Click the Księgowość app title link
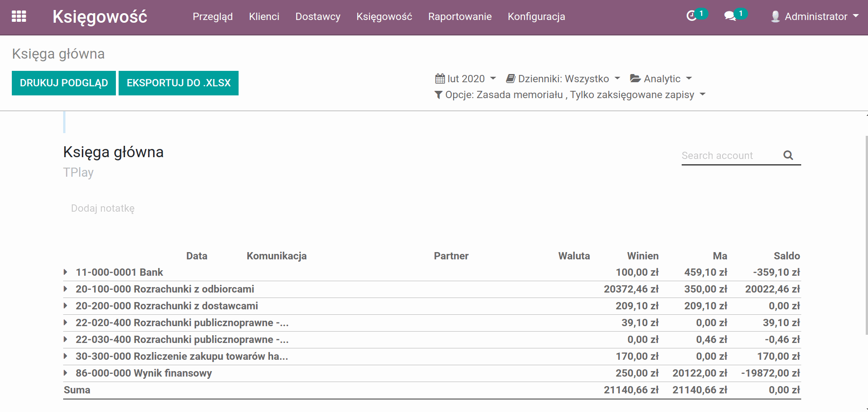The image size is (868, 412). click(x=100, y=17)
